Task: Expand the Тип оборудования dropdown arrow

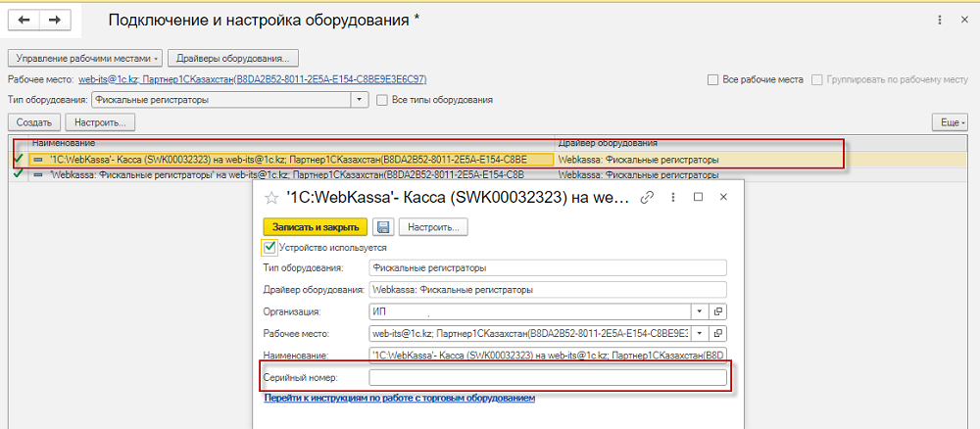Action: click(360, 99)
